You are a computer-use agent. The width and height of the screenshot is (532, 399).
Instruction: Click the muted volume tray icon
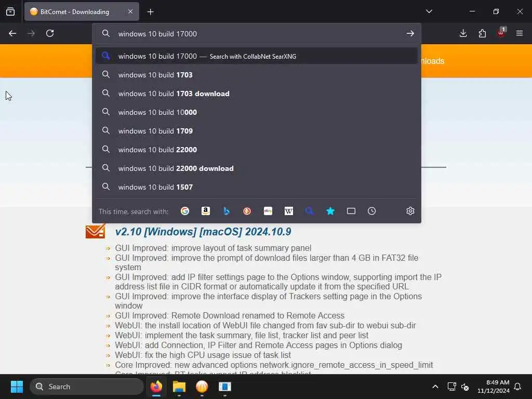tap(465, 387)
